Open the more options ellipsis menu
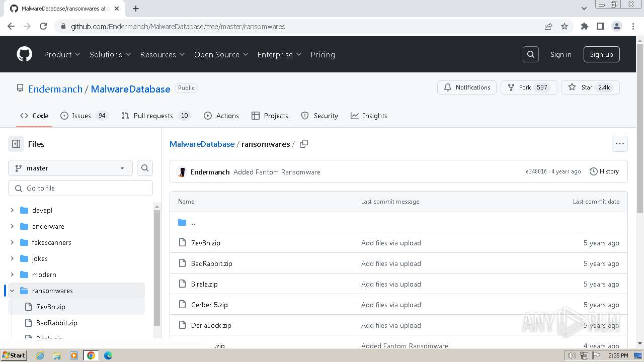This screenshot has height=362, width=644. 620,144
